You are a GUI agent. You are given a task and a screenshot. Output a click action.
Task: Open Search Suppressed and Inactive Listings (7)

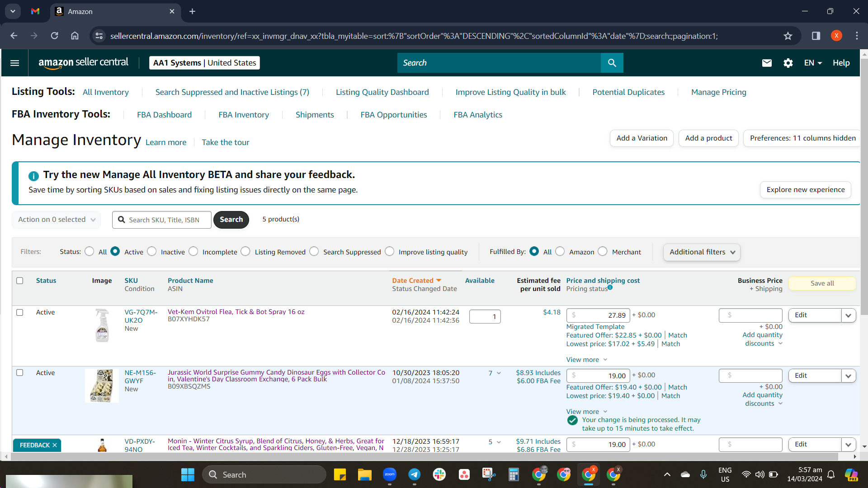point(232,92)
